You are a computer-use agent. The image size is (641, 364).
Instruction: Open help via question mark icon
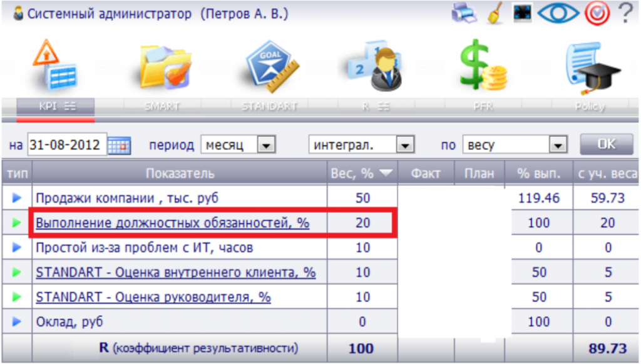[x=625, y=13]
